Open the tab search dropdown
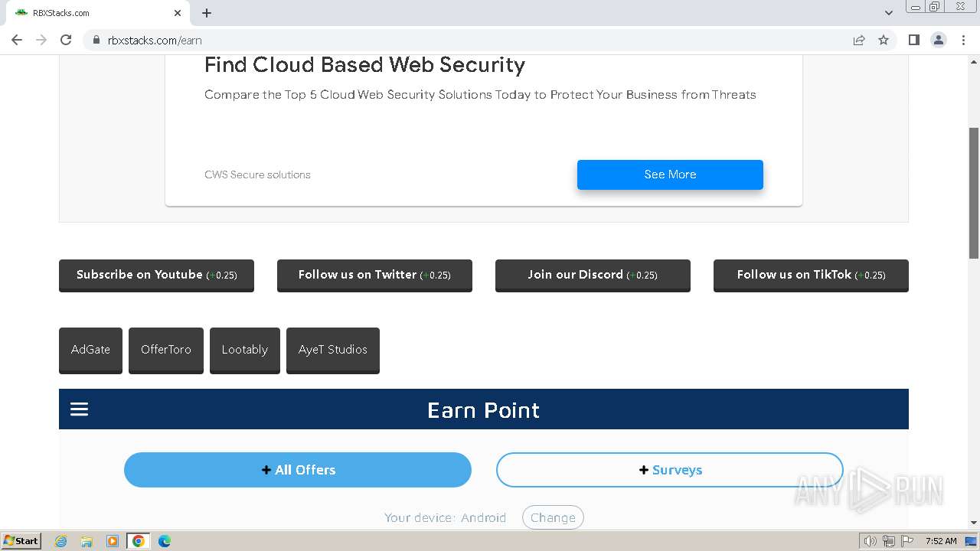 888,13
